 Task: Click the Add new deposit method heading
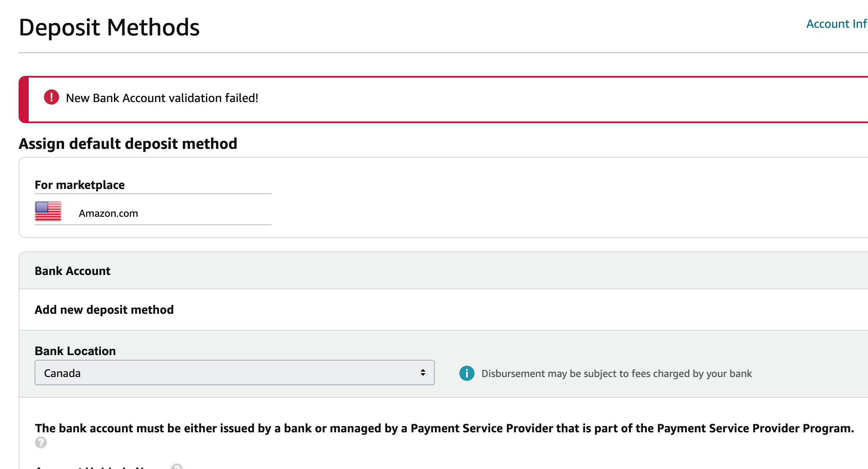click(x=104, y=310)
